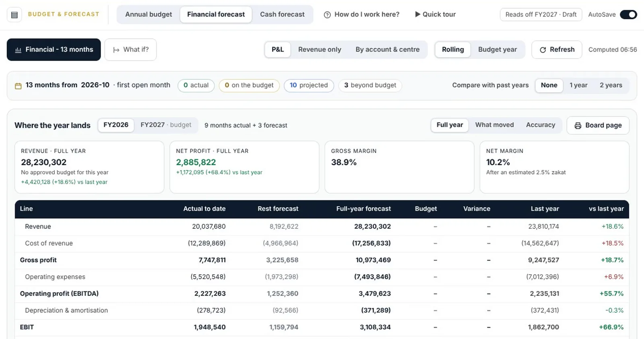Click the 0 on the budget chip
This screenshot has width=644, height=339.
click(249, 85)
